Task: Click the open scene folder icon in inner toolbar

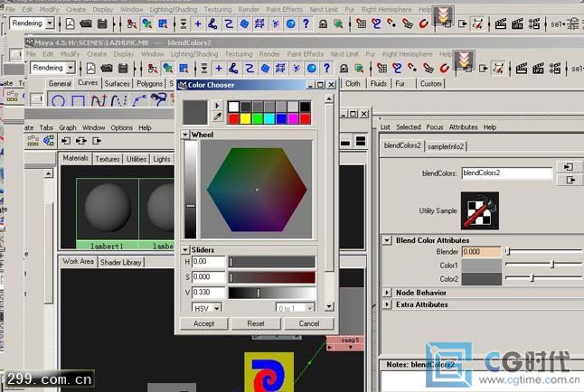Action: (107, 69)
